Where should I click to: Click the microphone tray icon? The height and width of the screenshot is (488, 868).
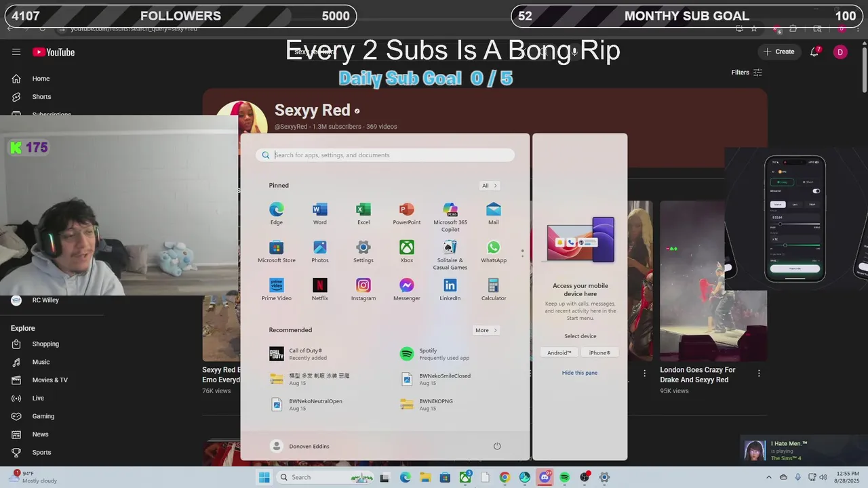[x=797, y=477]
